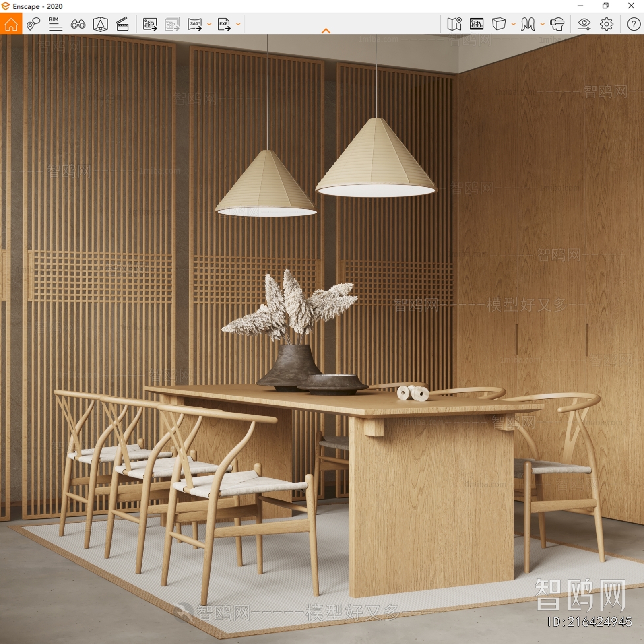
Task: Expand the projection mode dropdown
Action: pos(514,24)
